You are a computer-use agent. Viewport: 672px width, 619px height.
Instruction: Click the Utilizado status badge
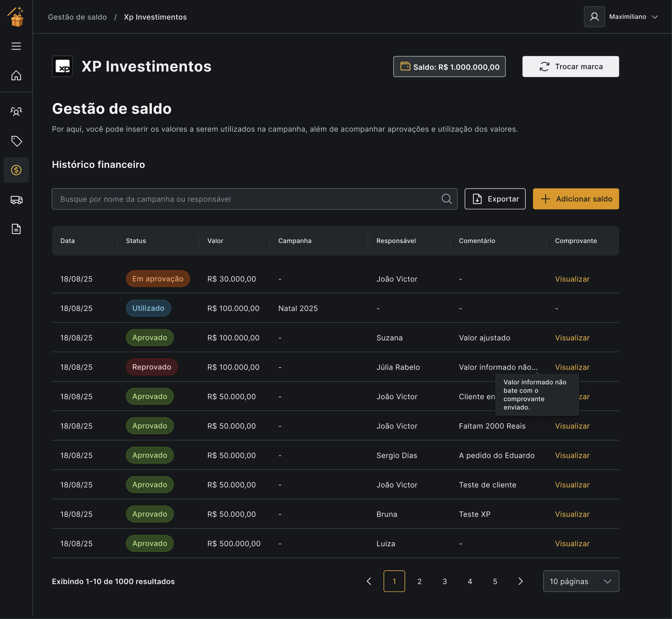click(148, 308)
